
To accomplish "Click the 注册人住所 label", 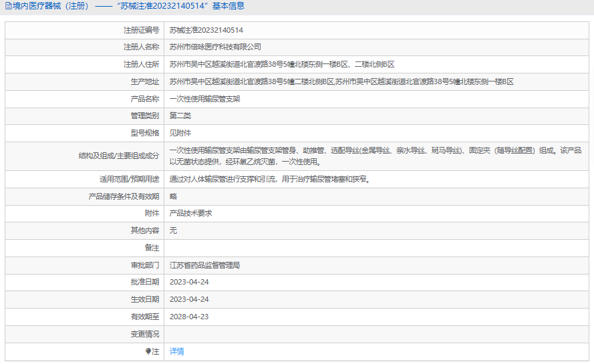I will [141, 64].
